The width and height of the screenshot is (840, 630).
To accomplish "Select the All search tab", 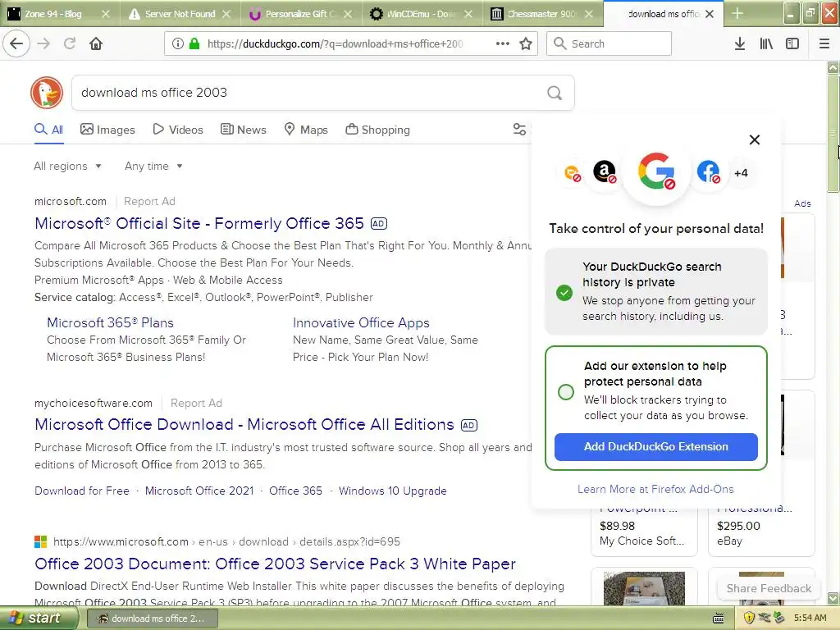I will point(48,130).
